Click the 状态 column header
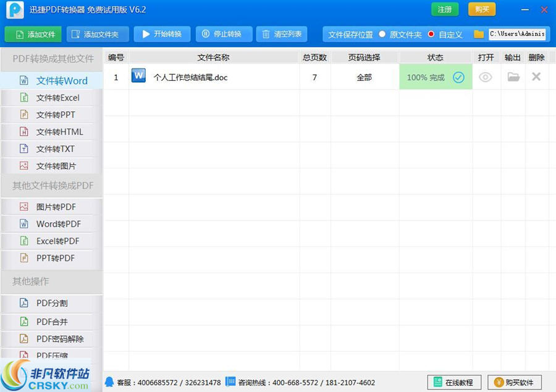The image size is (556, 392). coord(436,57)
